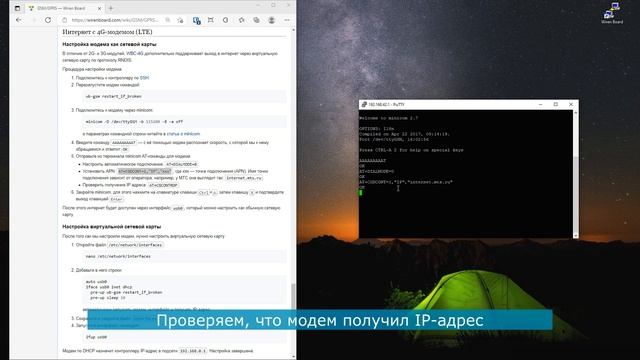
Task: Open a new browser tab
Action: [111, 8]
